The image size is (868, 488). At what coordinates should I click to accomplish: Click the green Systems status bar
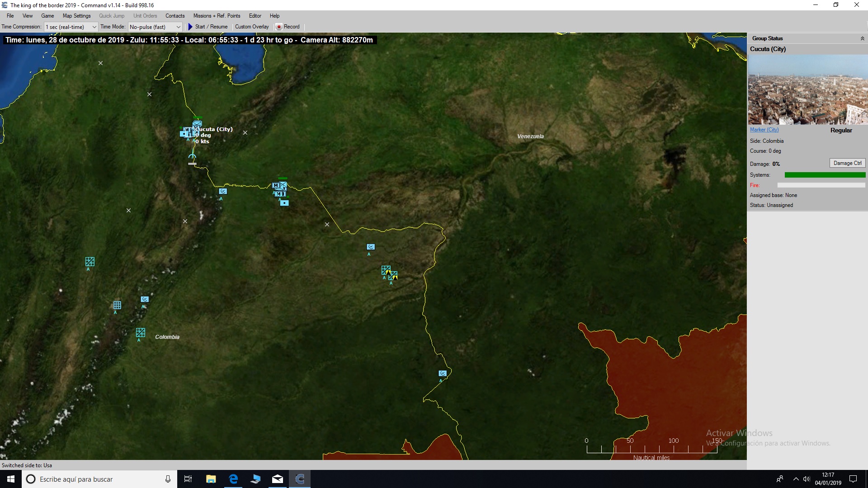[x=825, y=175]
